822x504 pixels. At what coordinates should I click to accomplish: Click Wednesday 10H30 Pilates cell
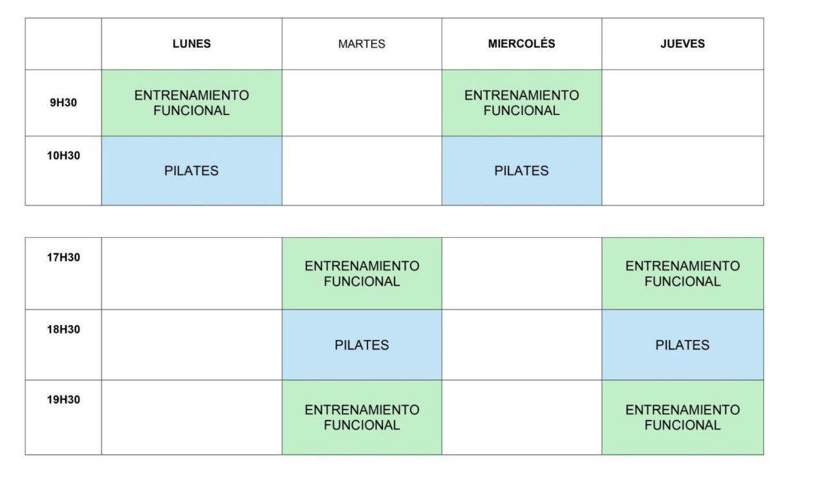pyautogui.click(x=521, y=171)
